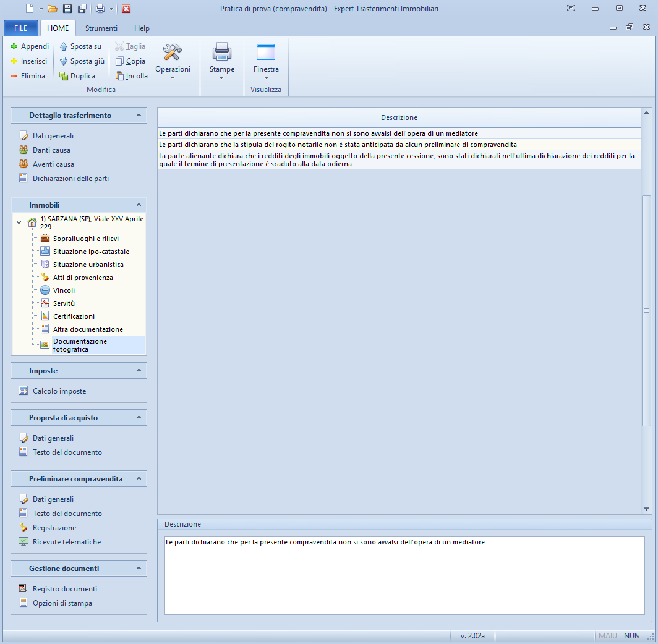The height and width of the screenshot is (644, 658).
Task: Collapse the Dettaglio trasferimento panel
Action: pos(139,115)
